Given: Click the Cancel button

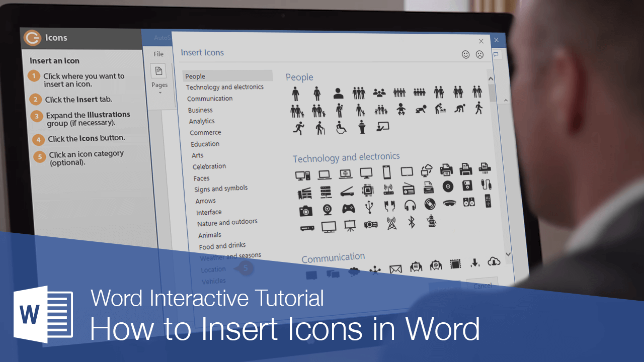Looking at the screenshot, I should pos(481,286).
